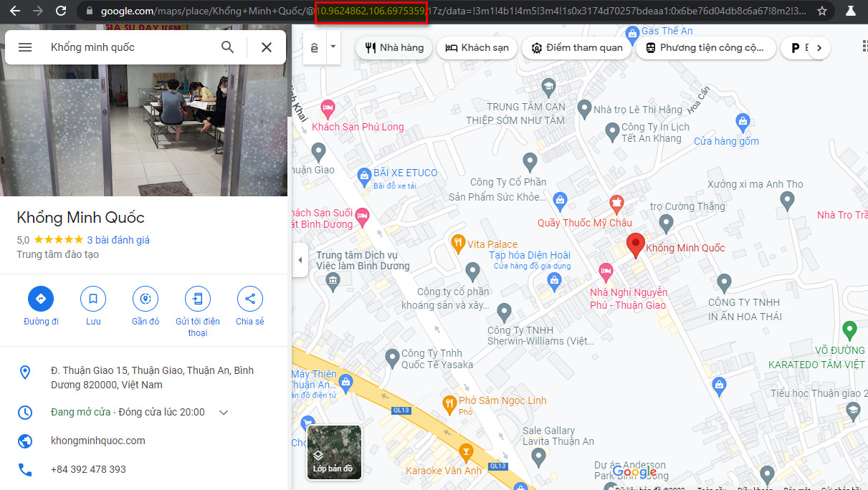The width and height of the screenshot is (868, 490).
Task: Expand opening hours chevron
Action: (224, 413)
